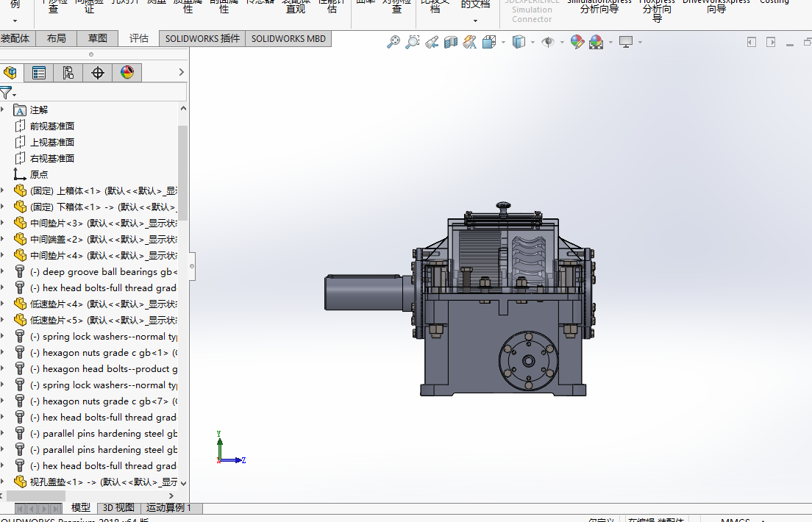Viewport: 812px width, 522px height.
Task: Click the View Orientation cube icon
Action: coord(489,42)
